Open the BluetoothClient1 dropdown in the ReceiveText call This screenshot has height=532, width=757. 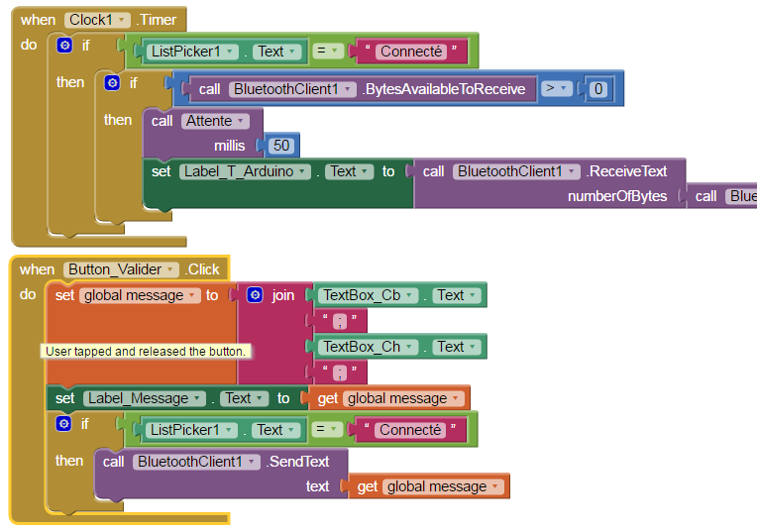516,171
